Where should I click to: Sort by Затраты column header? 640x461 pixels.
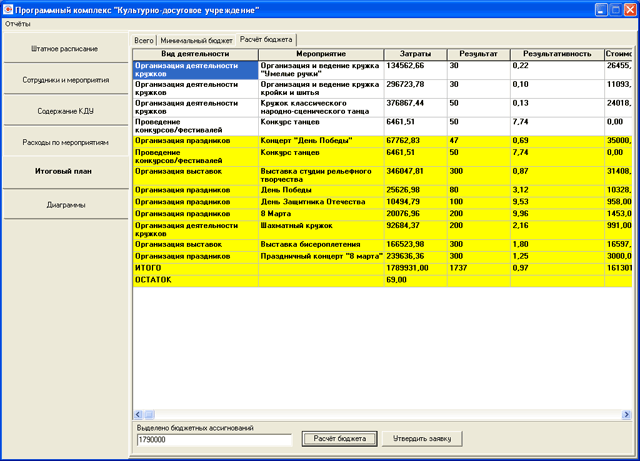415,54
